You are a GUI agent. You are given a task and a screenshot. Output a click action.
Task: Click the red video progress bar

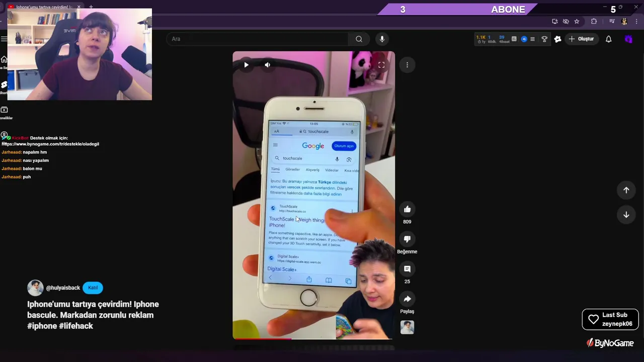[262, 339]
